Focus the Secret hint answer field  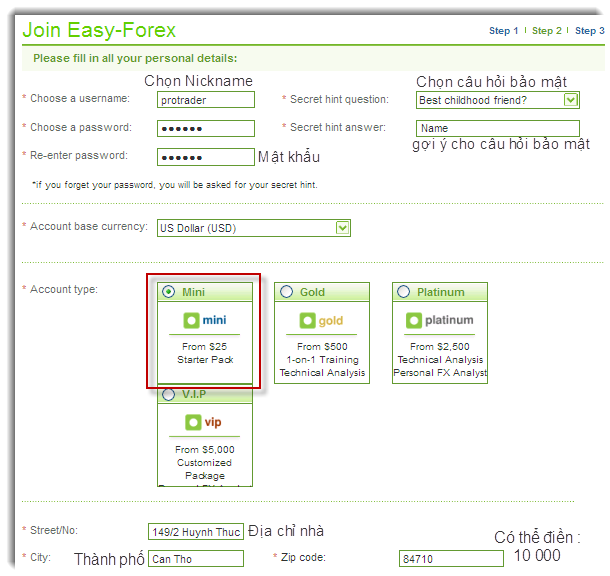[x=498, y=128]
